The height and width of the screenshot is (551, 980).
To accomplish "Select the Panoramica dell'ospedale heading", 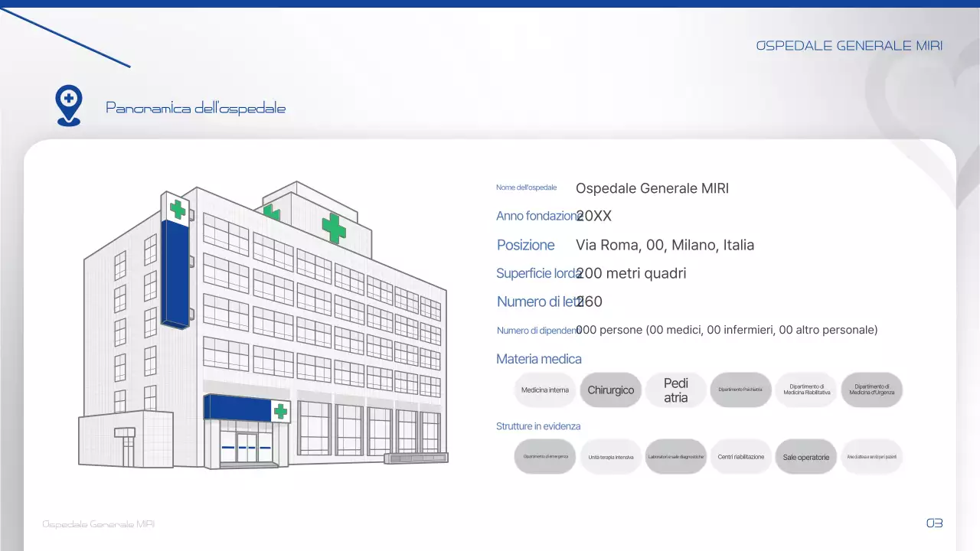I will pyautogui.click(x=195, y=107).
